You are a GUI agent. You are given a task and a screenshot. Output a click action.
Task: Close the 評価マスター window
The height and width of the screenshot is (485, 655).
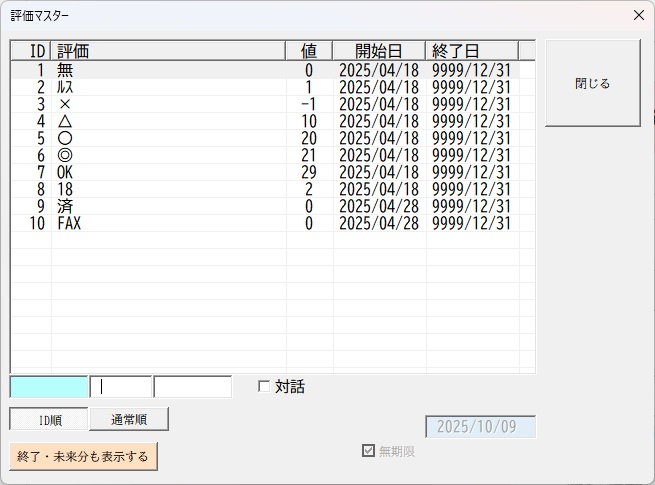click(x=639, y=15)
